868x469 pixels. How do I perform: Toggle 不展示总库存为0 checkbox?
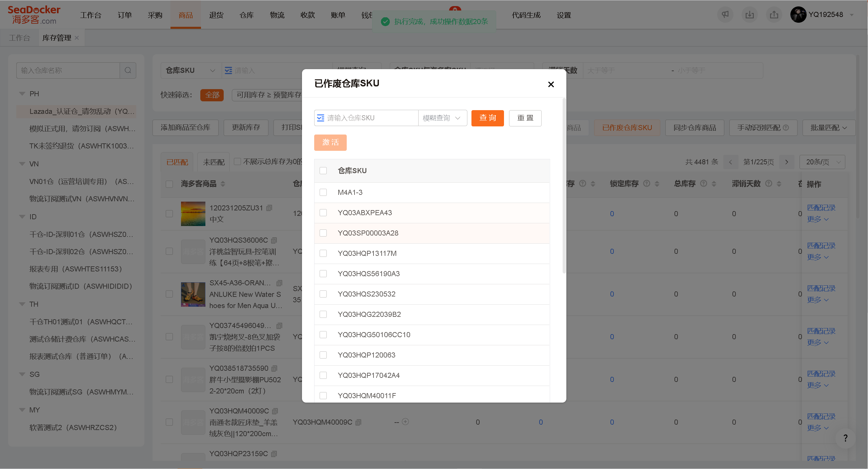[x=237, y=162]
